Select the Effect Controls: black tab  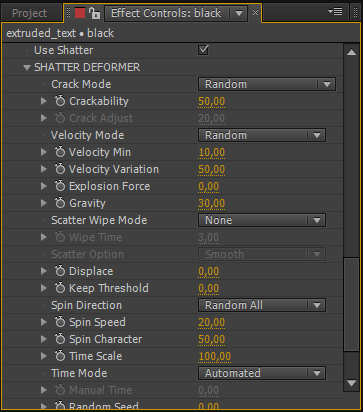pos(166,13)
